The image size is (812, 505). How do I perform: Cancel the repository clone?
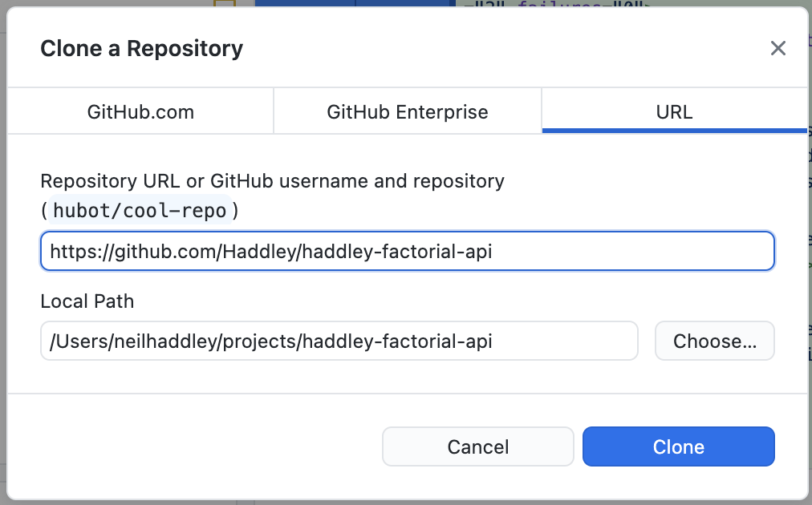(x=478, y=446)
